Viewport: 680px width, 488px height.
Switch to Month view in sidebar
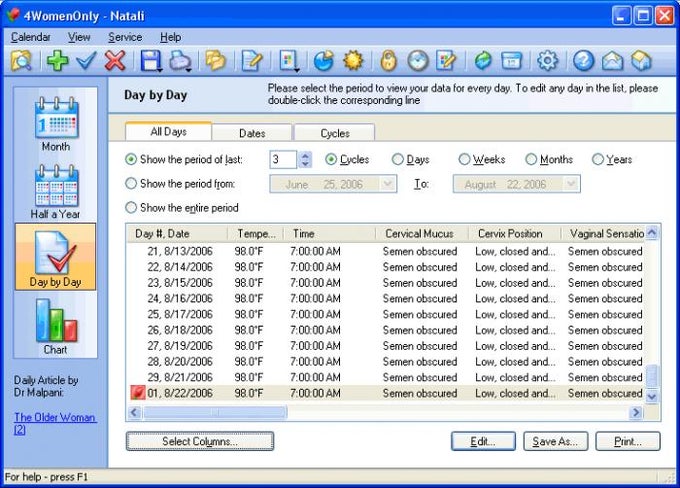(56, 124)
